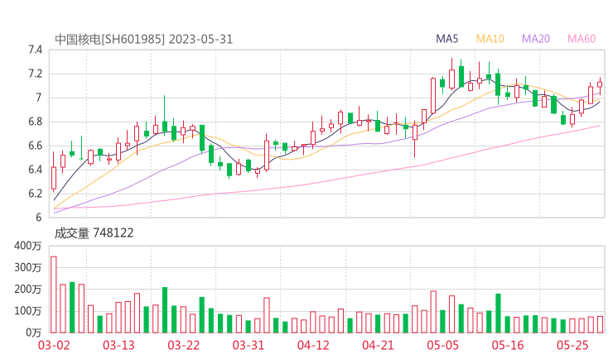Click the 03-13 date axis label
613x364 pixels.
[118, 345]
